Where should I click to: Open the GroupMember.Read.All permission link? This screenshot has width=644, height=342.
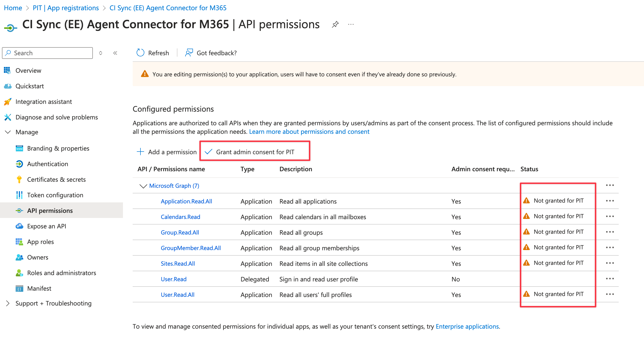pyautogui.click(x=191, y=248)
